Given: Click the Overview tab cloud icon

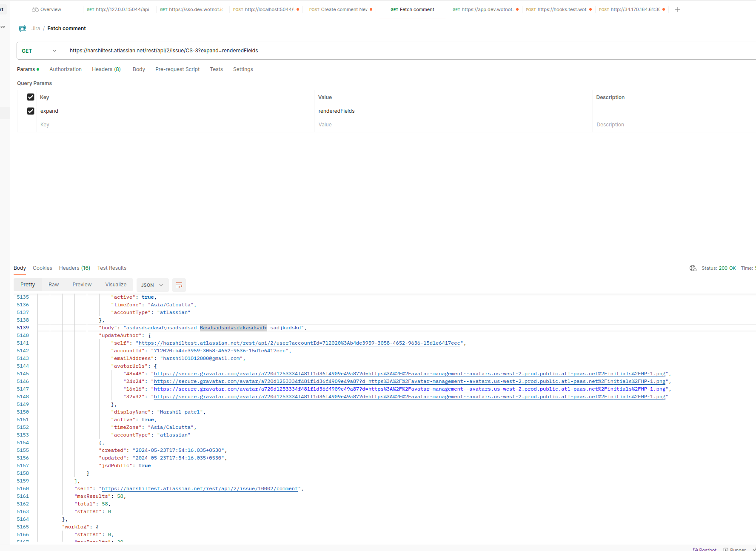Looking at the screenshot, I should (35, 9).
